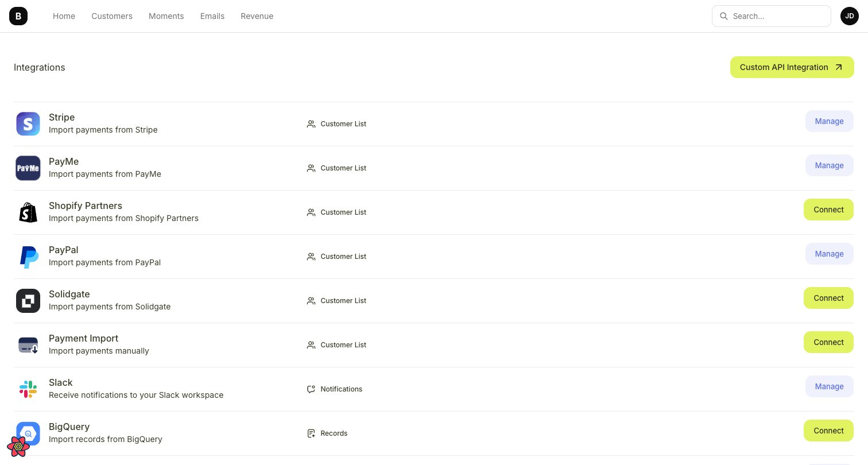The height and width of the screenshot is (465, 868).
Task: Click 'Receive notifications to your Slack workspace' text
Action: click(136, 395)
